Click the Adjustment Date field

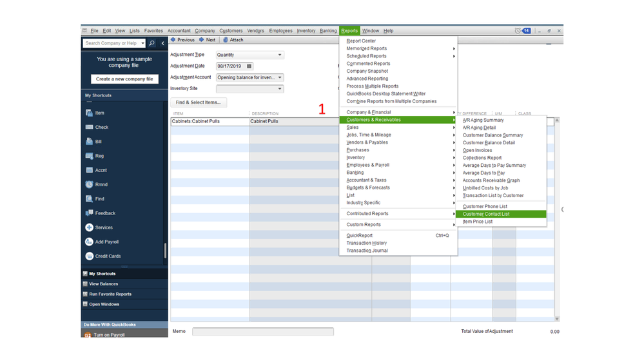[235, 66]
